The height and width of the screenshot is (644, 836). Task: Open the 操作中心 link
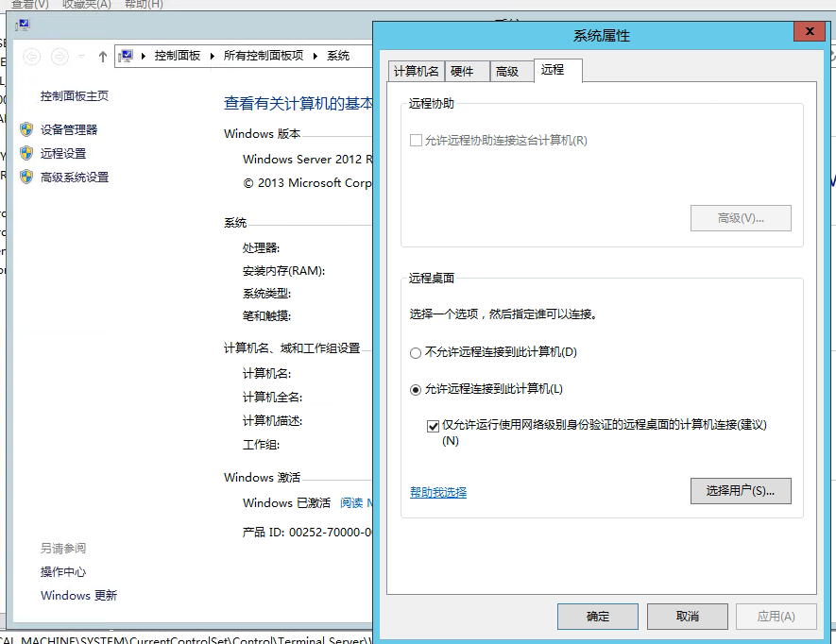coord(63,572)
